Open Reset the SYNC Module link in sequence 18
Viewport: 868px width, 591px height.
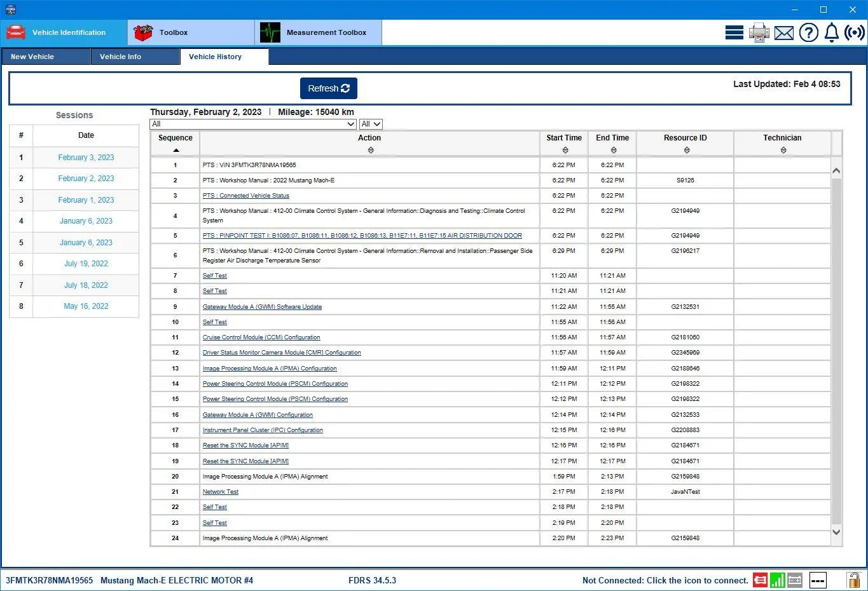click(245, 445)
